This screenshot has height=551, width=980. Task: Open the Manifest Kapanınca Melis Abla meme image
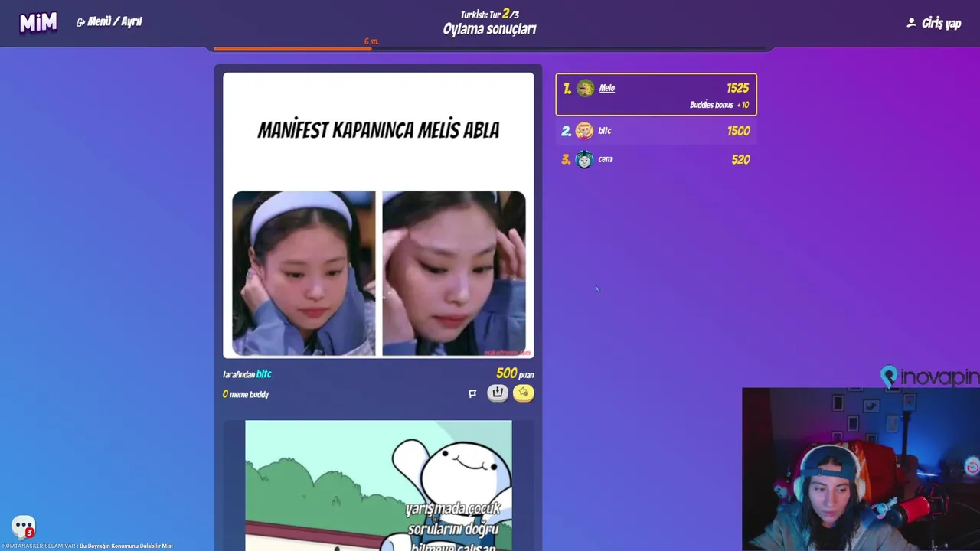pos(378,215)
